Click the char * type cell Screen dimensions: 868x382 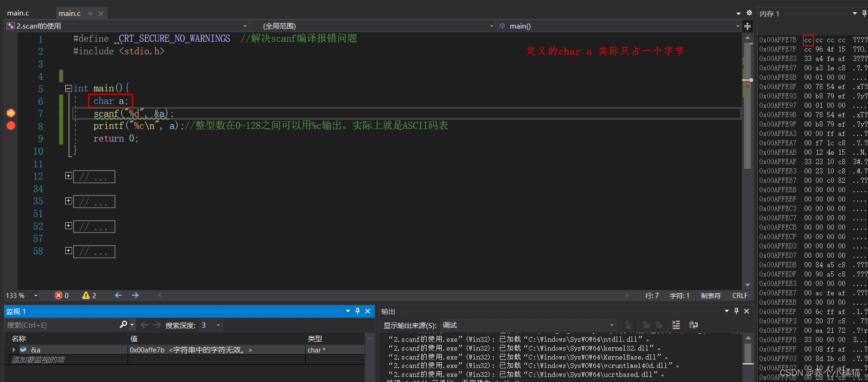coord(335,350)
